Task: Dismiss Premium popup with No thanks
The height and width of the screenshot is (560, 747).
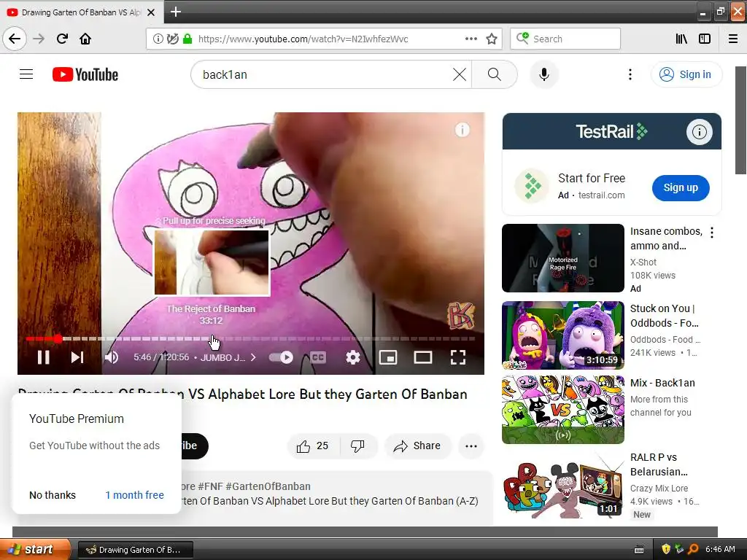Action: pos(53,495)
